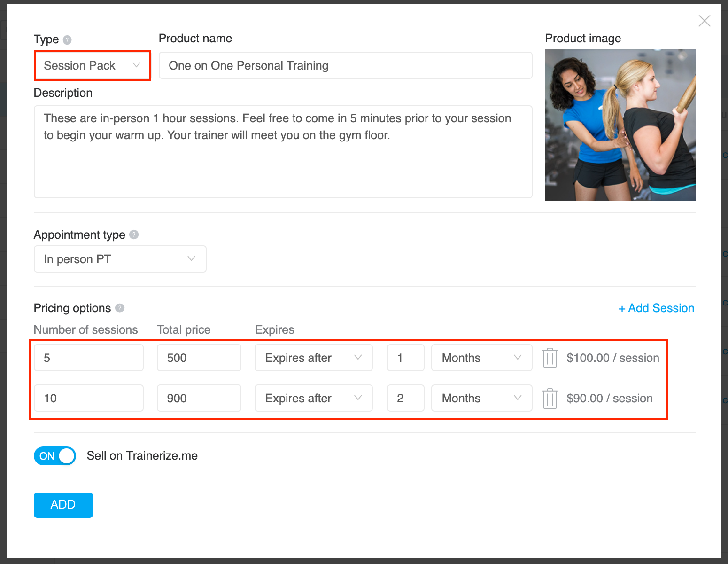Click the Appointment type help icon
The height and width of the screenshot is (564, 728).
click(134, 235)
